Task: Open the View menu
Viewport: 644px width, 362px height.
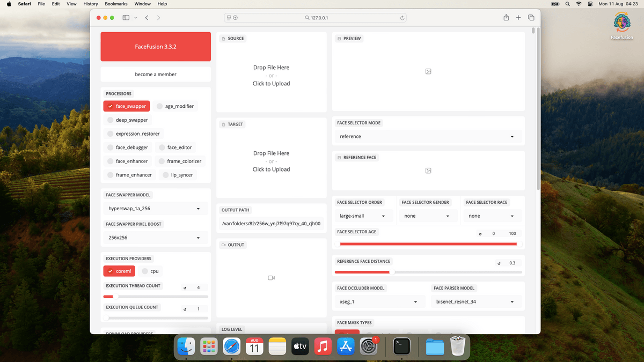Action: [71, 4]
